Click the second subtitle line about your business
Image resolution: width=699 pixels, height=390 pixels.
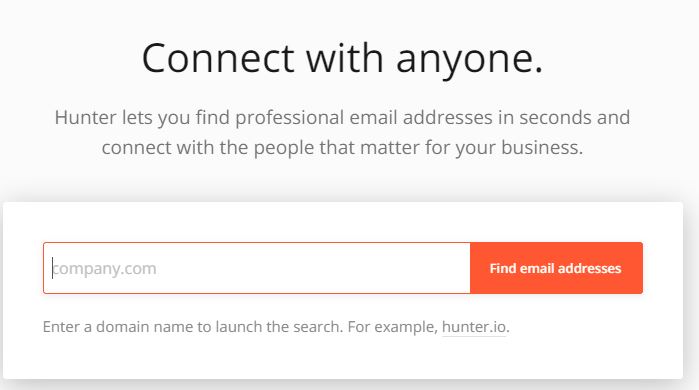coord(342,148)
